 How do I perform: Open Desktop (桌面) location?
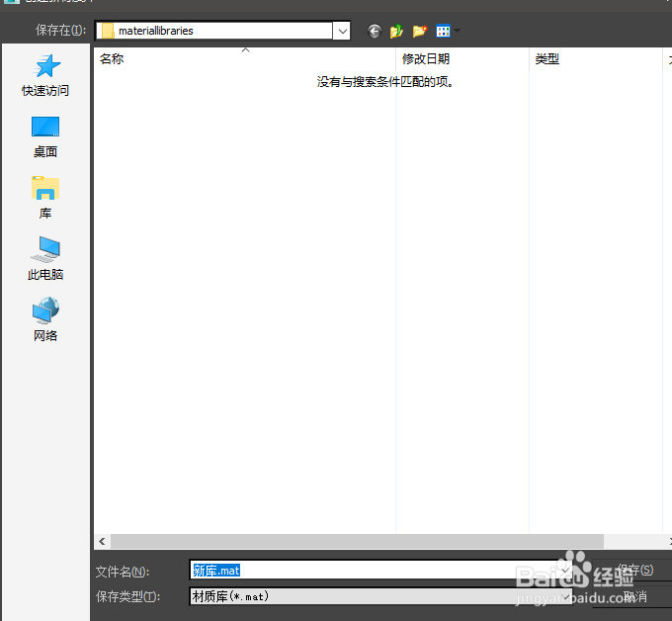(x=45, y=137)
